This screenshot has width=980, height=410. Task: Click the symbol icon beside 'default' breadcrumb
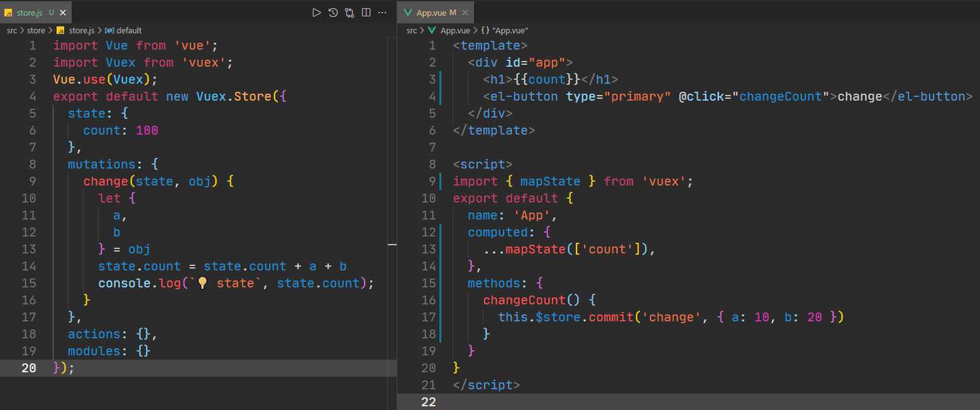(109, 30)
